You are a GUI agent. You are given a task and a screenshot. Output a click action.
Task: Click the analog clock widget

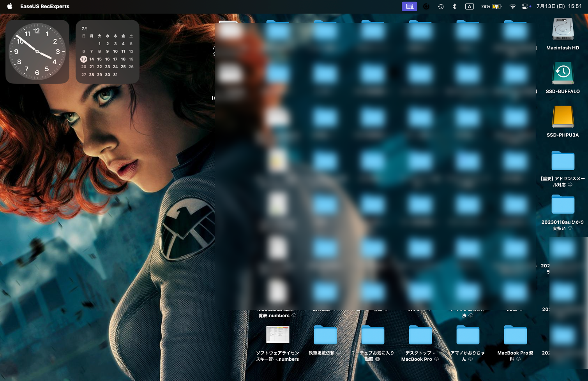click(x=37, y=52)
